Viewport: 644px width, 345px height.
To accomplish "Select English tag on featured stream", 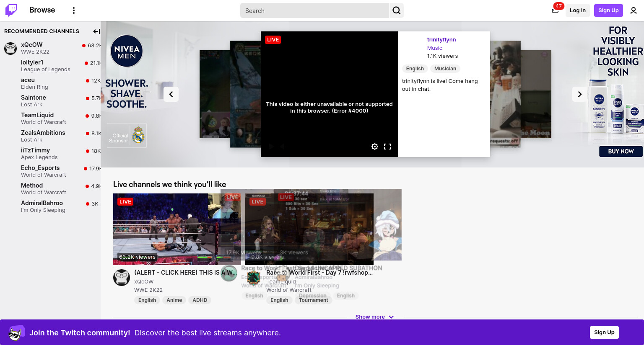I will (x=415, y=69).
